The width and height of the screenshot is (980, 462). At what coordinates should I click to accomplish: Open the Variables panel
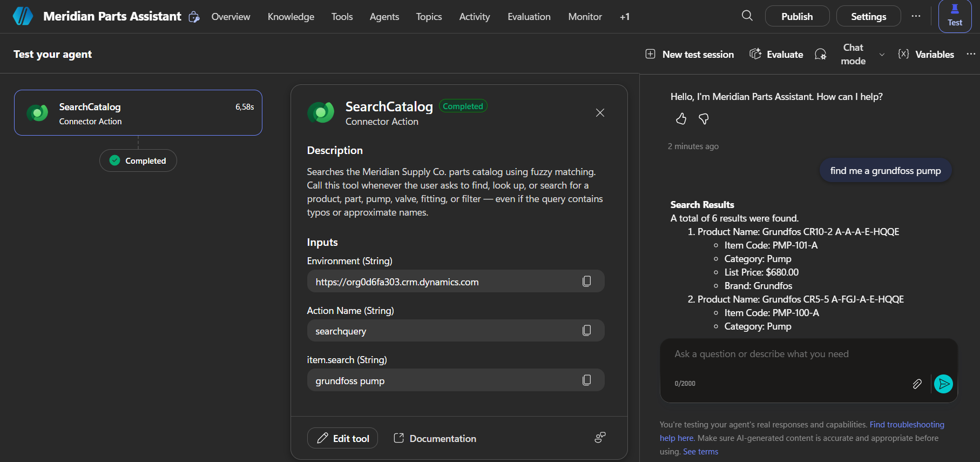click(x=926, y=55)
